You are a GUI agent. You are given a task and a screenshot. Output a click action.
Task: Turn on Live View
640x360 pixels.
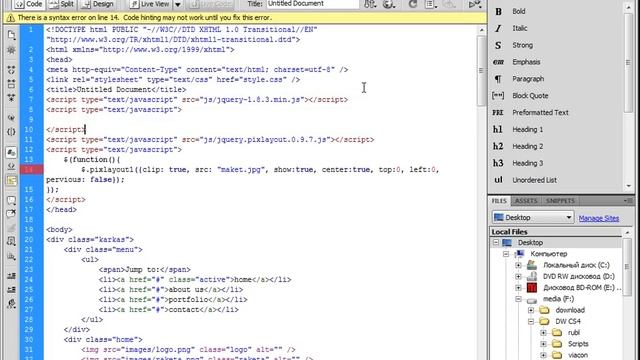150,4
